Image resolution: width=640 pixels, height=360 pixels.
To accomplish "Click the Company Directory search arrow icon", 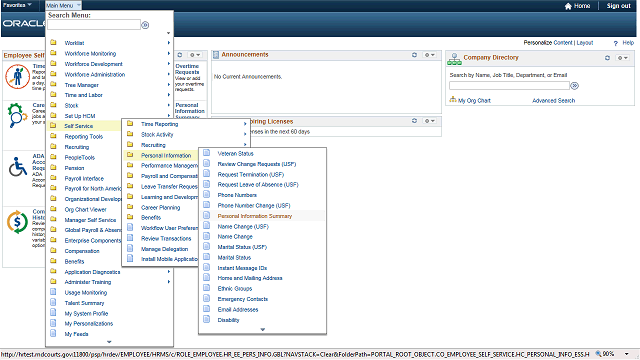I will tap(574, 86).
